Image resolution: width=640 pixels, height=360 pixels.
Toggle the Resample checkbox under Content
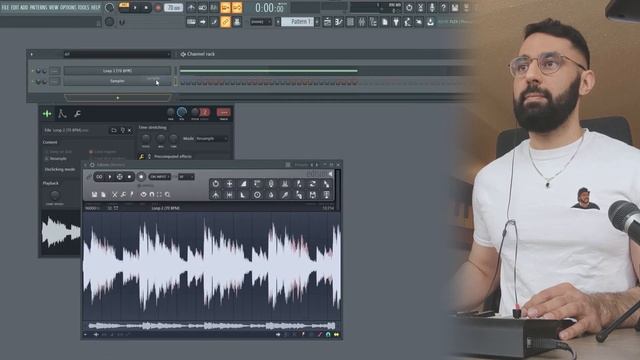tap(47, 158)
